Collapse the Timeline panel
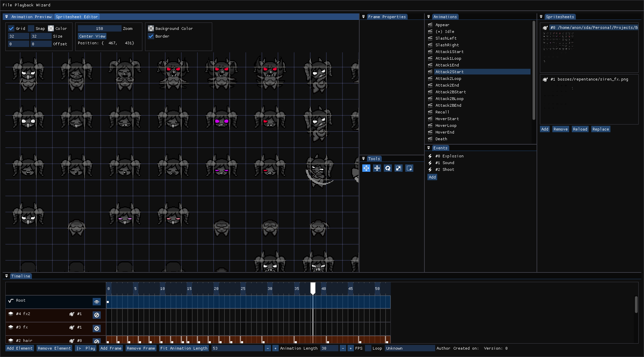This screenshot has height=357, width=644. [x=6, y=276]
